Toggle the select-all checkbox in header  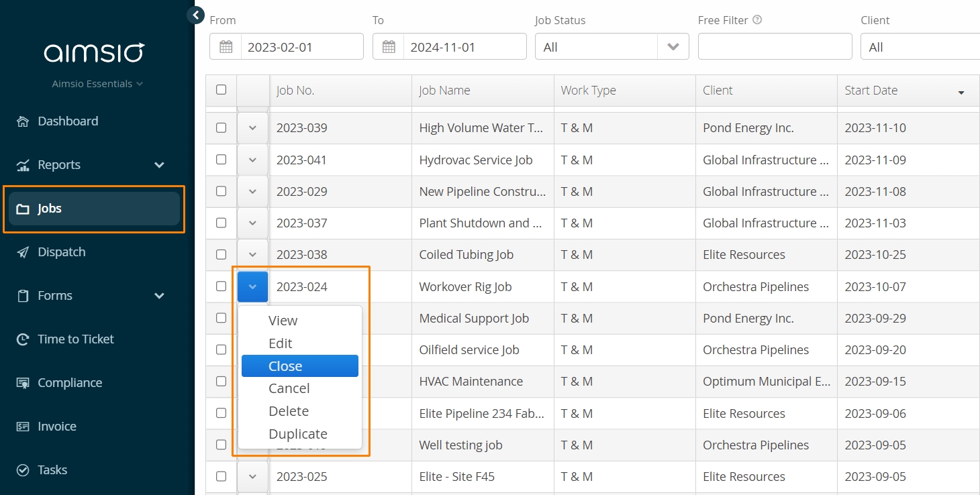(x=221, y=90)
